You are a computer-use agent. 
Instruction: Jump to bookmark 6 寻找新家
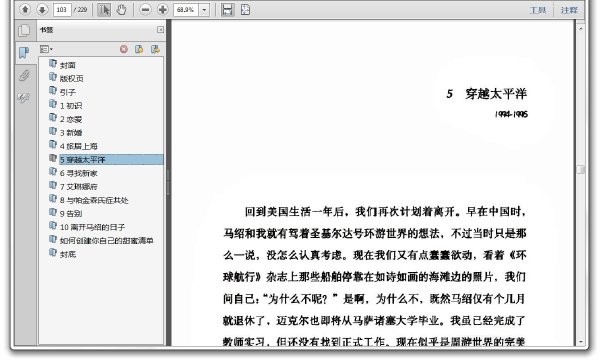coord(78,173)
